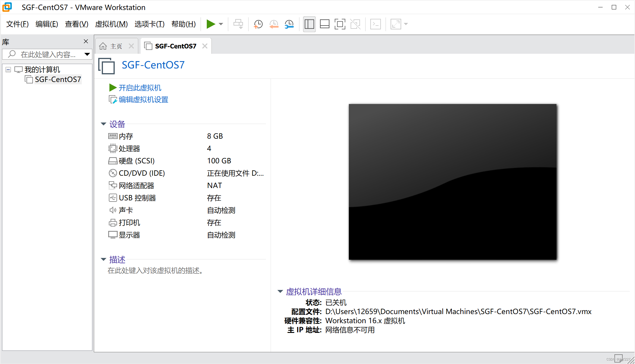
Task: Click the USB icon beside USB 控制器
Action: click(x=113, y=198)
